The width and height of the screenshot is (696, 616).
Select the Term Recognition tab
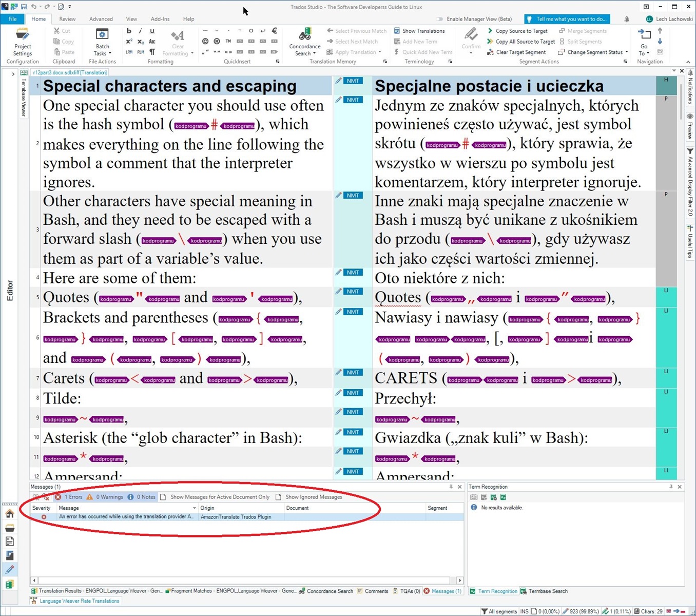(x=497, y=591)
